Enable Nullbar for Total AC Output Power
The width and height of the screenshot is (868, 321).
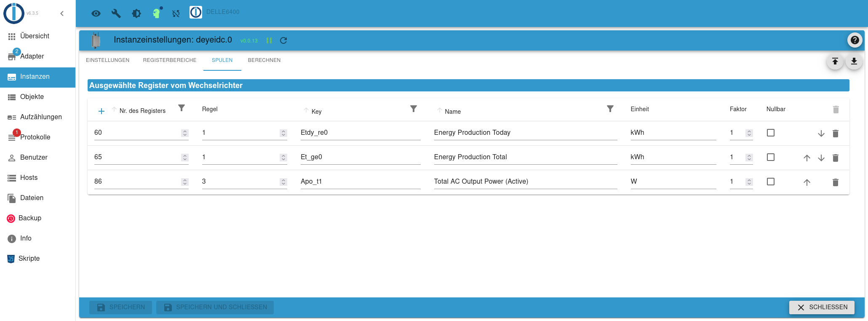tap(771, 182)
